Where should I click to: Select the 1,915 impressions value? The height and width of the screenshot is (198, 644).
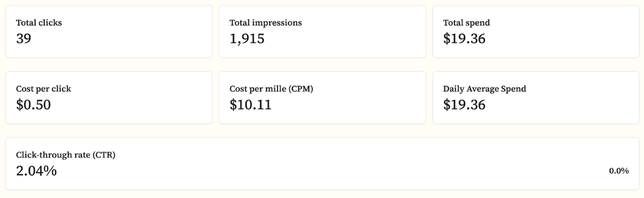pyautogui.click(x=247, y=39)
